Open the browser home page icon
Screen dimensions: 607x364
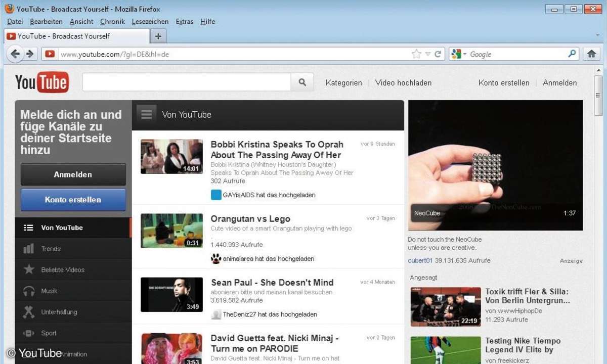pyautogui.click(x=591, y=54)
